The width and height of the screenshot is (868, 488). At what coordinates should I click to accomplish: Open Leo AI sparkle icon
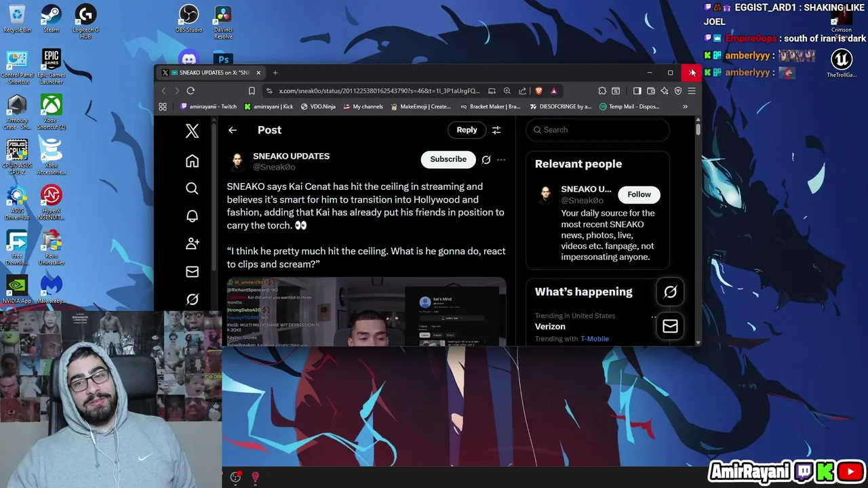(x=665, y=91)
